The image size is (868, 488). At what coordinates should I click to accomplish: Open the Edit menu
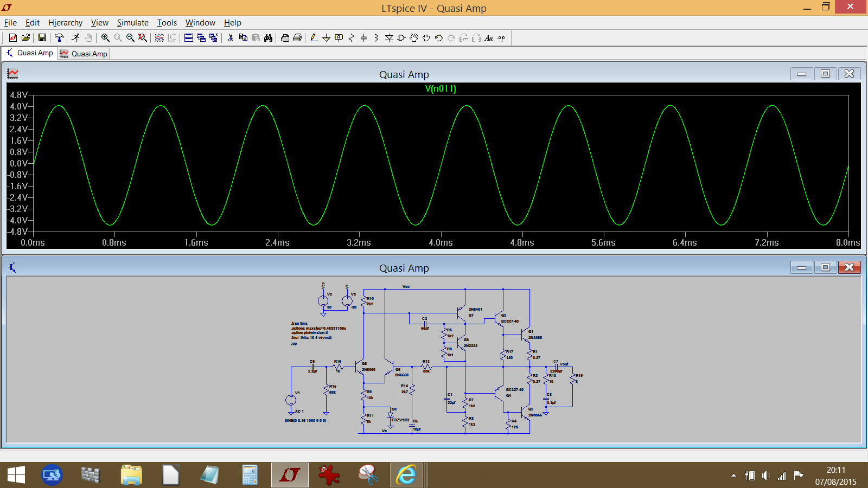point(33,22)
